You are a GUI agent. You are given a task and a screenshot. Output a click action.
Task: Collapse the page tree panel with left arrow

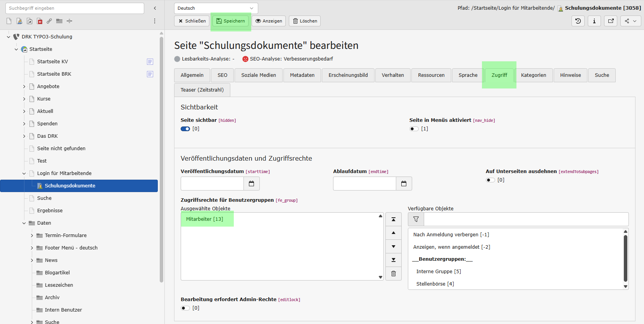tap(155, 8)
